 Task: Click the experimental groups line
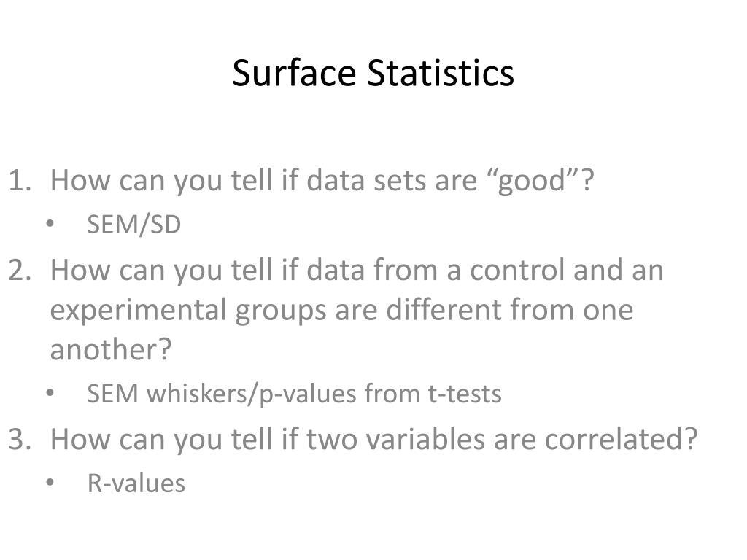point(341,311)
